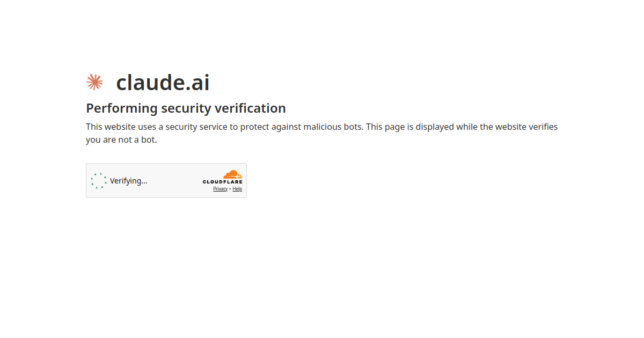
Task: Click the words "malicious bots" in the description
Action: coord(333,127)
